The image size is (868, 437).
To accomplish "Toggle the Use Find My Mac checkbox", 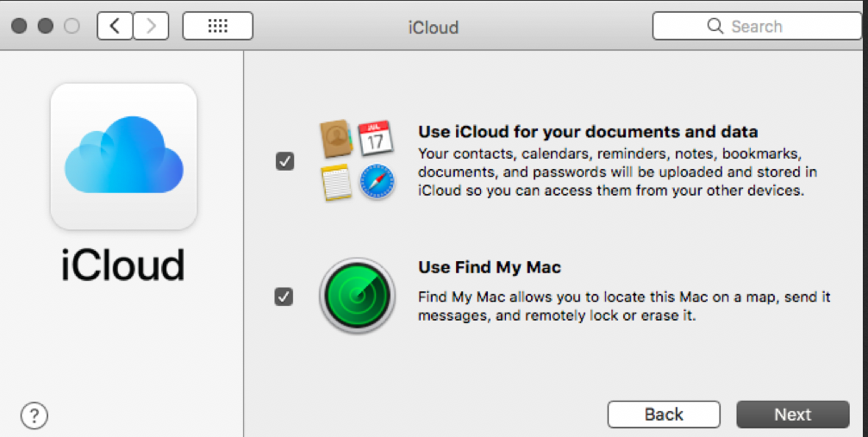I will (284, 297).
